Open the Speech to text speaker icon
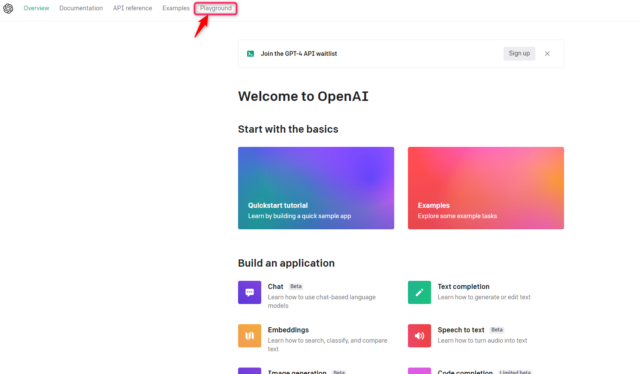The width and height of the screenshot is (640, 374). pos(419,336)
